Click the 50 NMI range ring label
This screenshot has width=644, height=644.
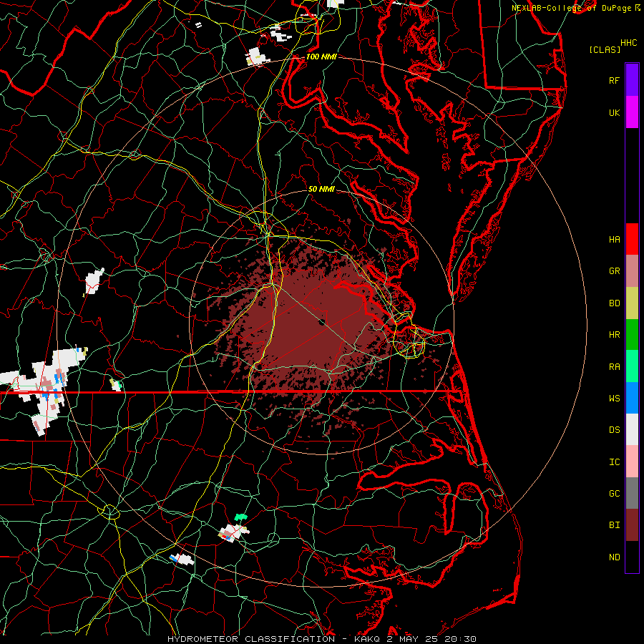click(x=321, y=190)
